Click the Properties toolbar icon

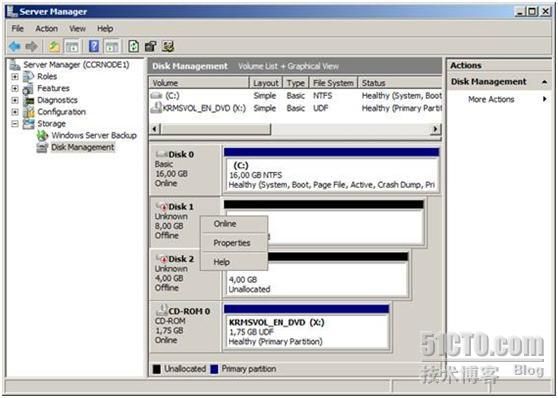click(151, 46)
